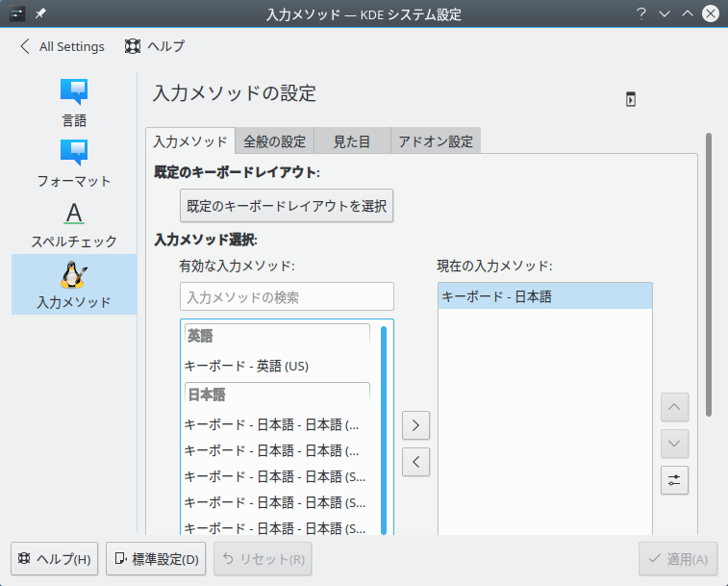Switch to the 全般の設定 tab
Image resolution: width=728 pixels, height=586 pixels.
274,140
